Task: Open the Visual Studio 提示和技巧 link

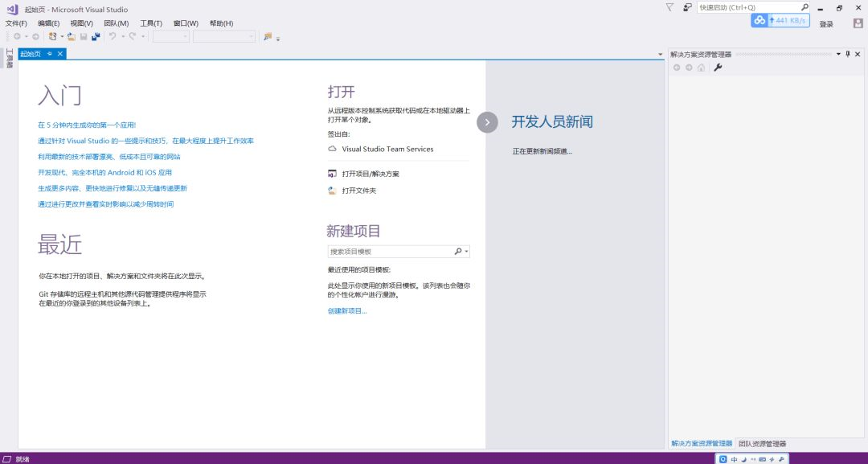Action: tap(145, 141)
